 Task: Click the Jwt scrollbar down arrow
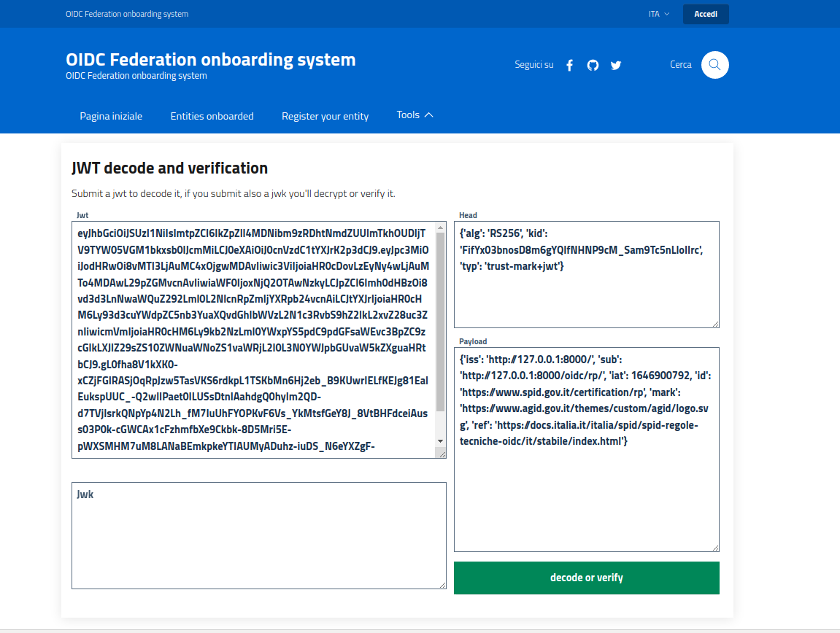pyautogui.click(x=440, y=441)
